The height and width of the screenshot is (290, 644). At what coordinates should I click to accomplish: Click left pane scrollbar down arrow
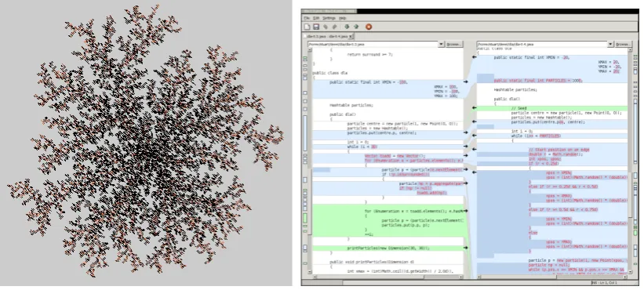click(310, 271)
